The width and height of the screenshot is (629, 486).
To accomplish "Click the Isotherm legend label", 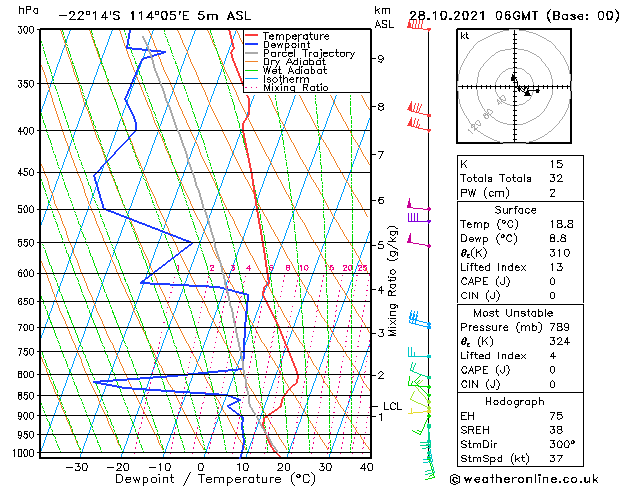I will 286,79.
